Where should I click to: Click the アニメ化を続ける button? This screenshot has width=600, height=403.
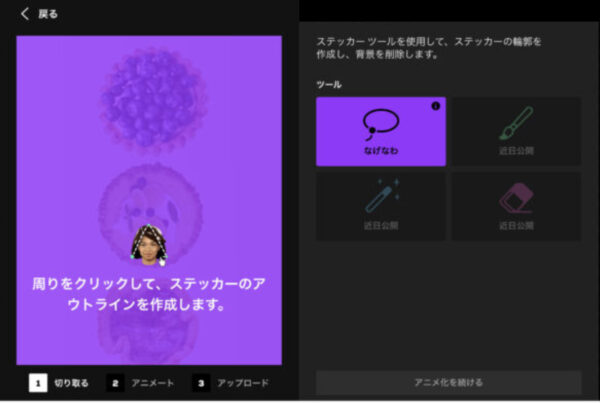[448, 382]
